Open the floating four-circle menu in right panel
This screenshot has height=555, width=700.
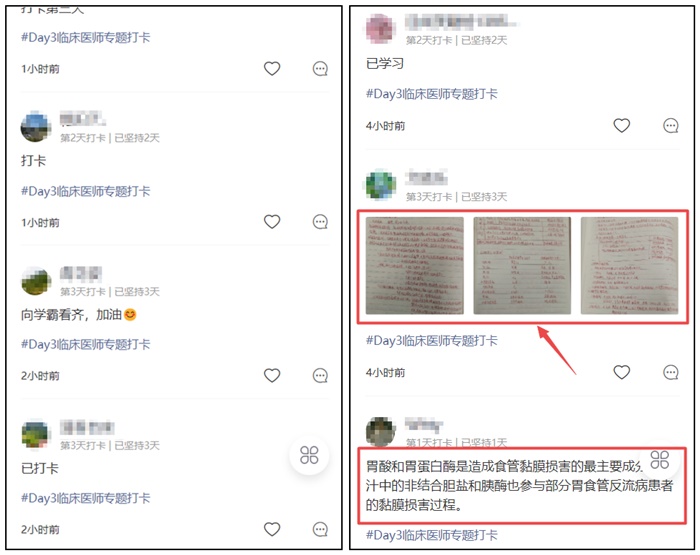coord(660,459)
